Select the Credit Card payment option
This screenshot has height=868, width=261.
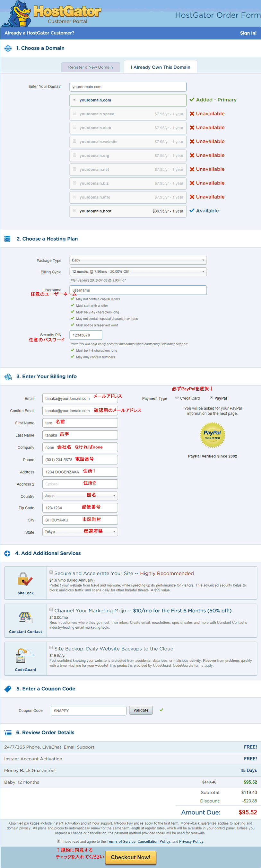click(177, 398)
